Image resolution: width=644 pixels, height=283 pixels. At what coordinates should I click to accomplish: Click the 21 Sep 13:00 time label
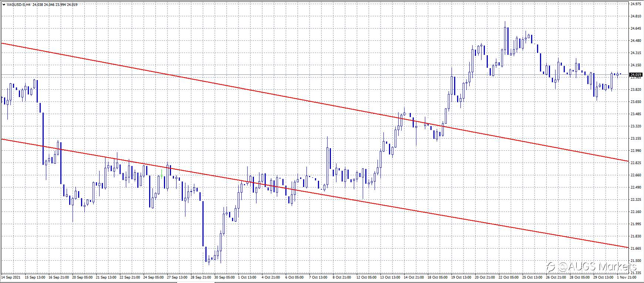(106, 277)
